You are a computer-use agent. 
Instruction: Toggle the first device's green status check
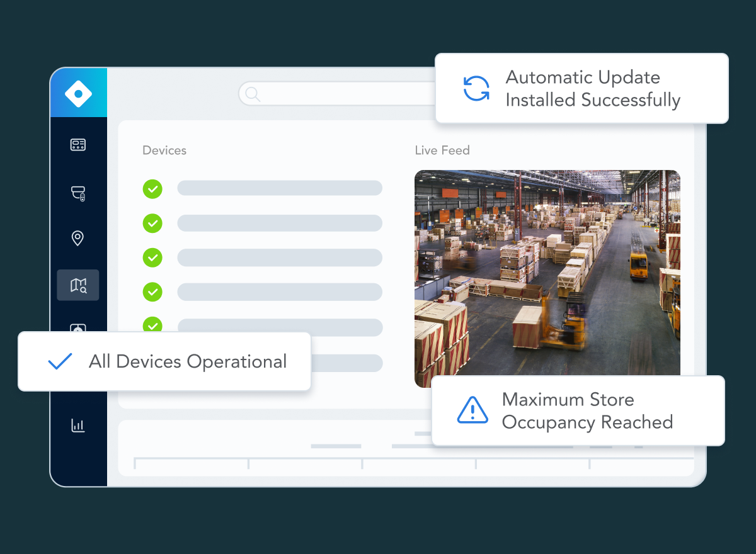[152, 188]
